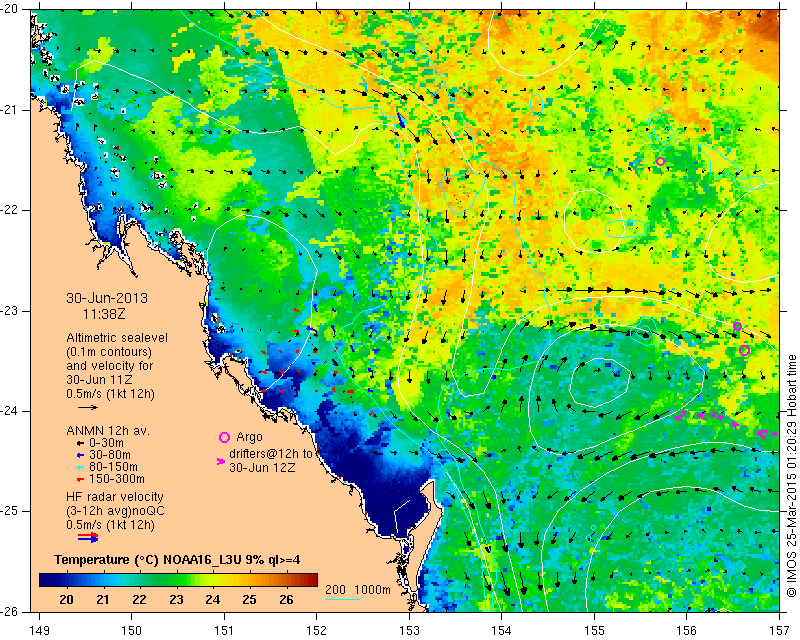Click the latitude axis label -24
800x640 pixels.
pyautogui.click(x=9, y=411)
